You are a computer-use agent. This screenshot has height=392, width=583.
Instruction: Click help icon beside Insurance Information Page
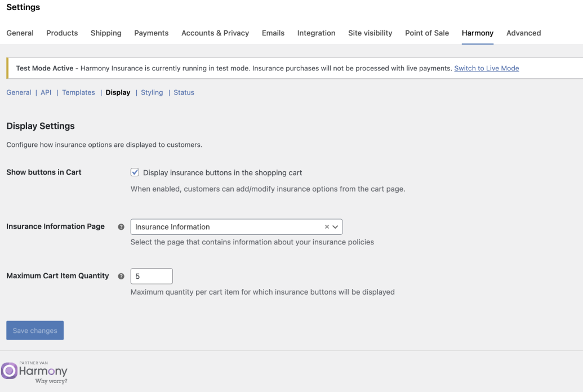(x=121, y=227)
